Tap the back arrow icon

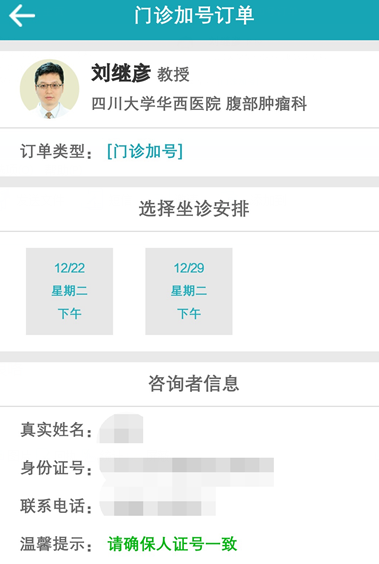(x=22, y=15)
